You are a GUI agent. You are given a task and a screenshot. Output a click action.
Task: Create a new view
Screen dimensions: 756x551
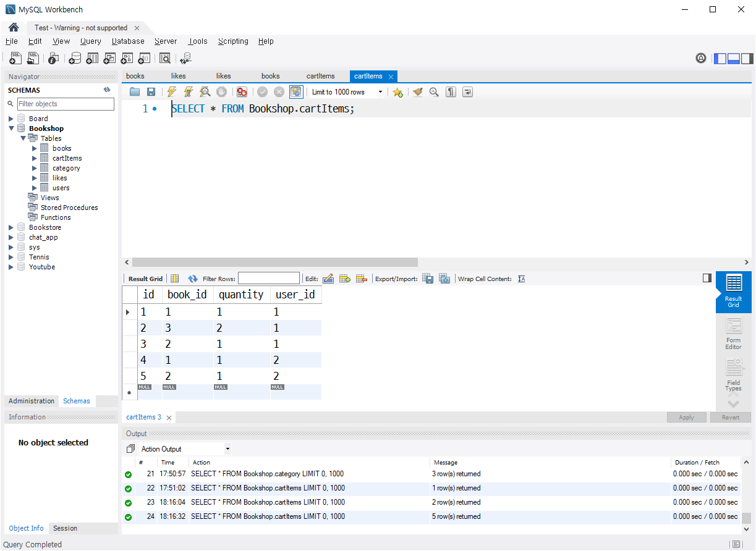109,58
